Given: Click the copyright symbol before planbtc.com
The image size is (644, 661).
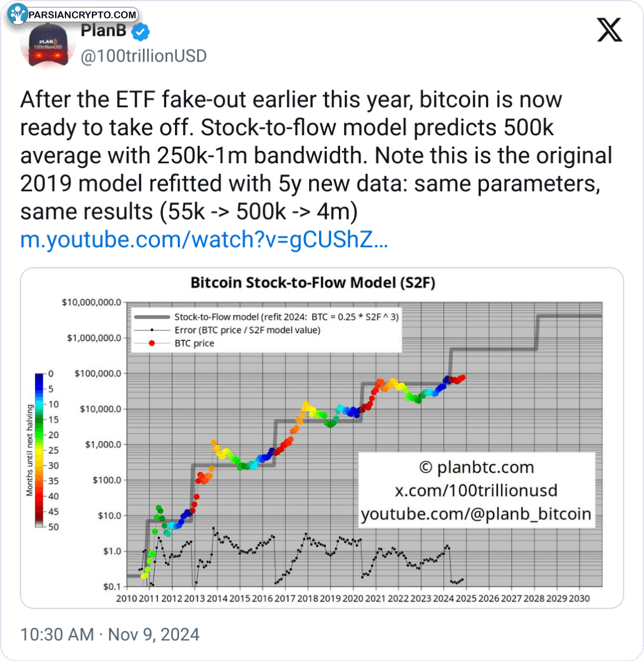Looking at the screenshot, I should click(426, 468).
